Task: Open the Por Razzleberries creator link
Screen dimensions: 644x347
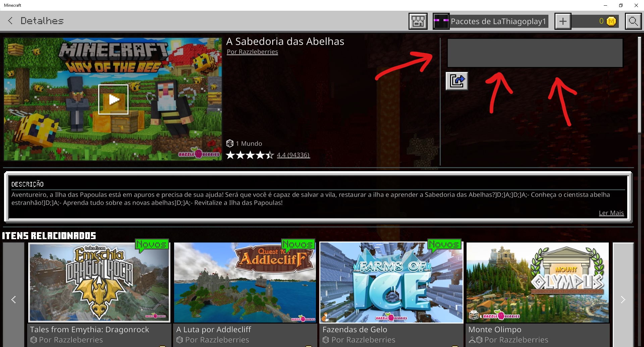Action: pyautogui.click(x=252, y=52)
